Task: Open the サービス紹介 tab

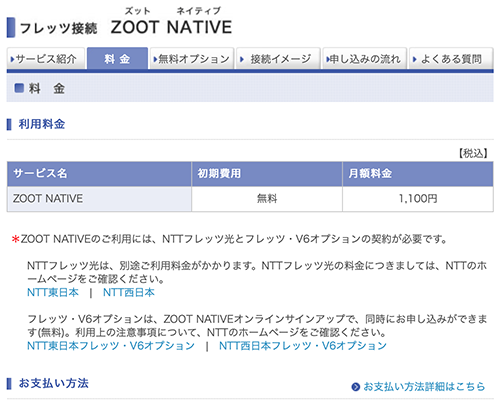Action: [45, 59]
